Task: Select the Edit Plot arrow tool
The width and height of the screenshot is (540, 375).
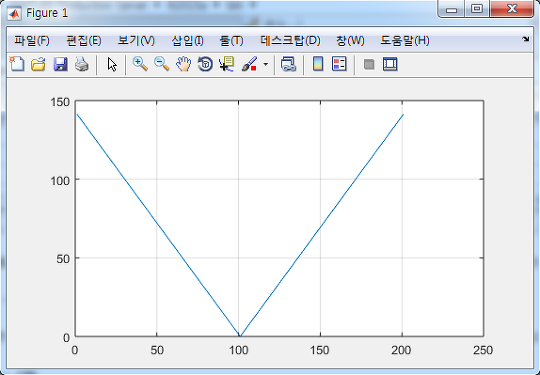Action: [x=112, y=64]
